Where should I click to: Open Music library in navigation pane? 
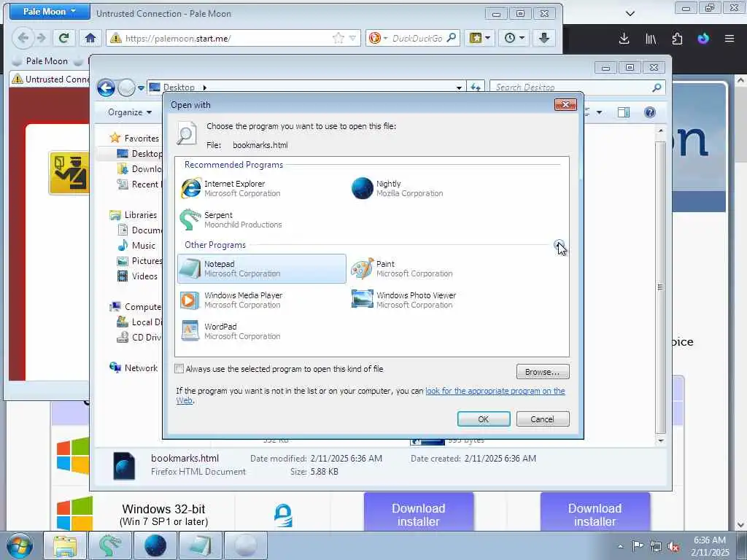[x=143, y=246]
